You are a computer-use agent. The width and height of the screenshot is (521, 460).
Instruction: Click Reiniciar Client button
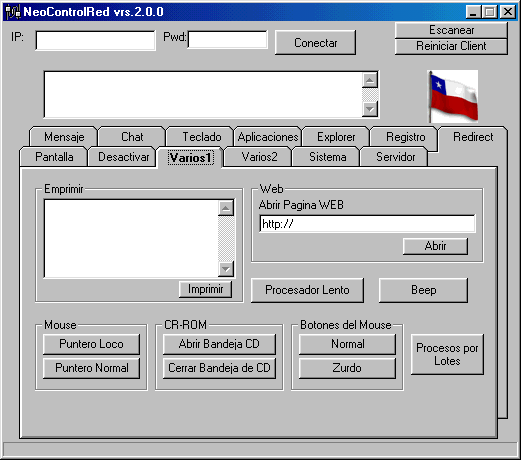tap(451, 46)
